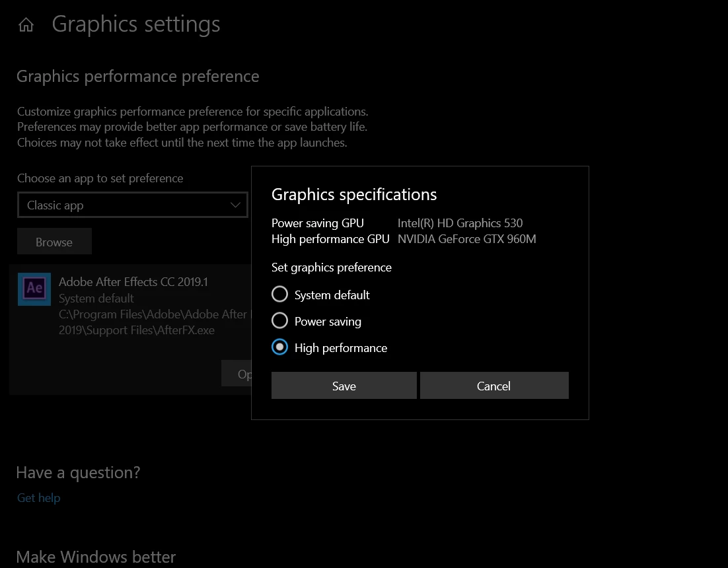Click the Graphics settings page title
Image resolution: width=728 pixels, height=568 pixels.
136,24
